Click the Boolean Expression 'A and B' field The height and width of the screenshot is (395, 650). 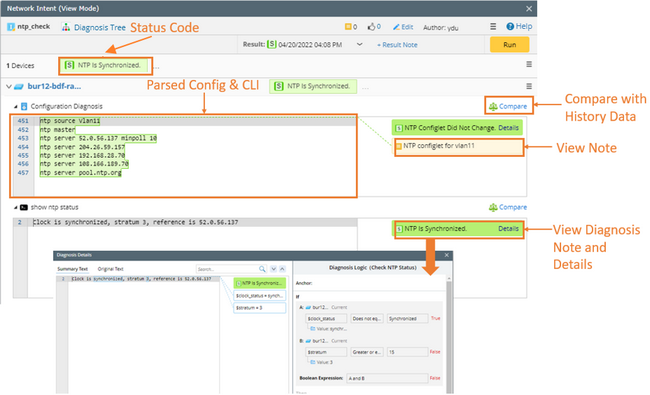click(387, 378)
